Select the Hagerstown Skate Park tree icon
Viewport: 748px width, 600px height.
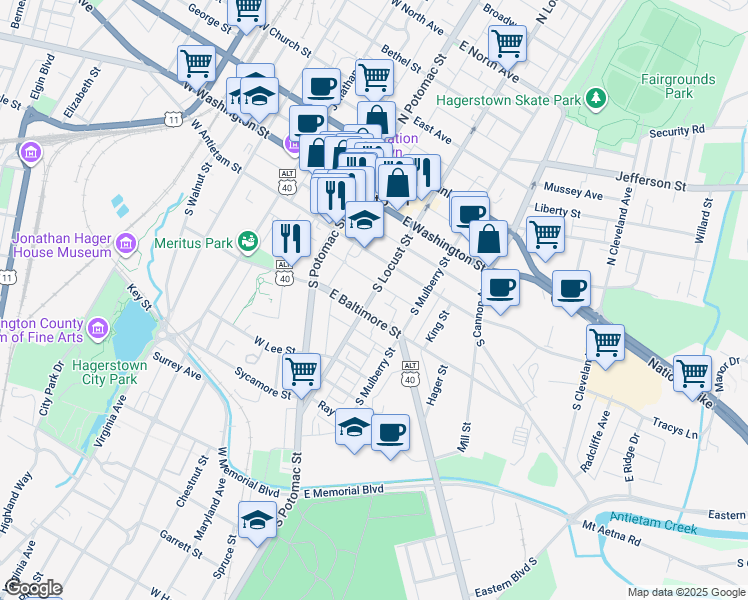(596, 98)
